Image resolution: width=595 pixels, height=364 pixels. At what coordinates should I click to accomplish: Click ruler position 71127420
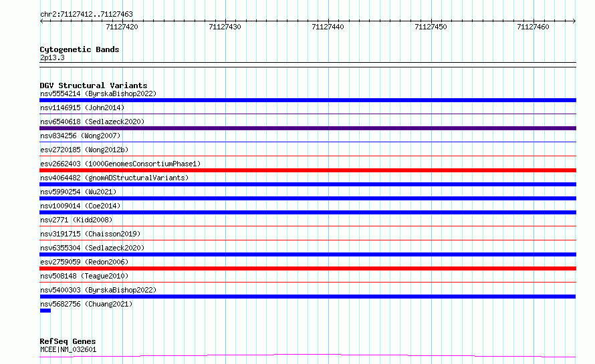[122, 27]
